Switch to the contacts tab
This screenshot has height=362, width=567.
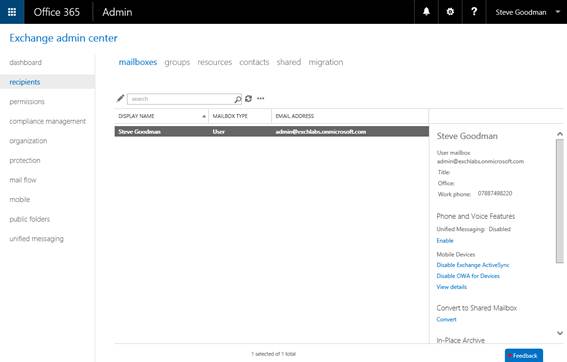(x=254, y=62)
